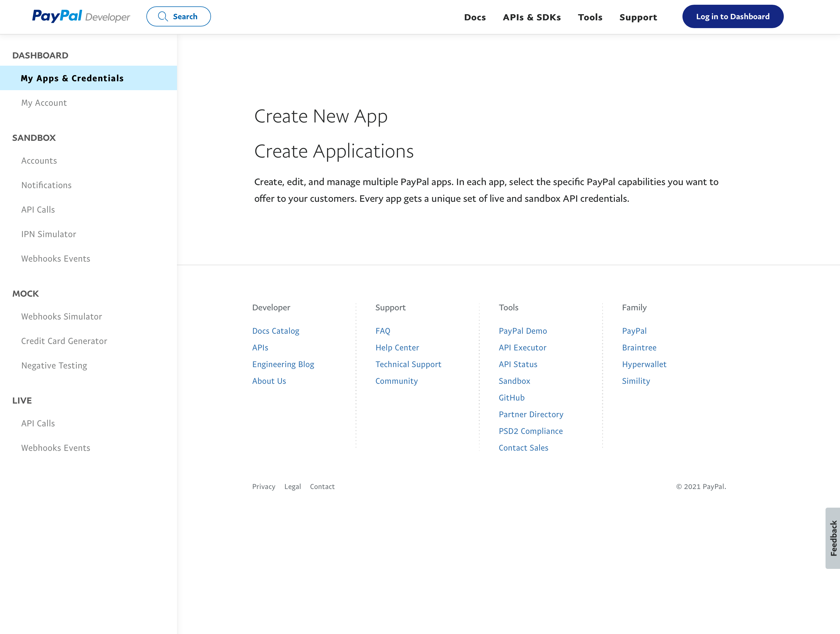The width and height of the screenshot is (840, 634).
Task: Open Credit Card Generator
Action: [x=64, y=341]
